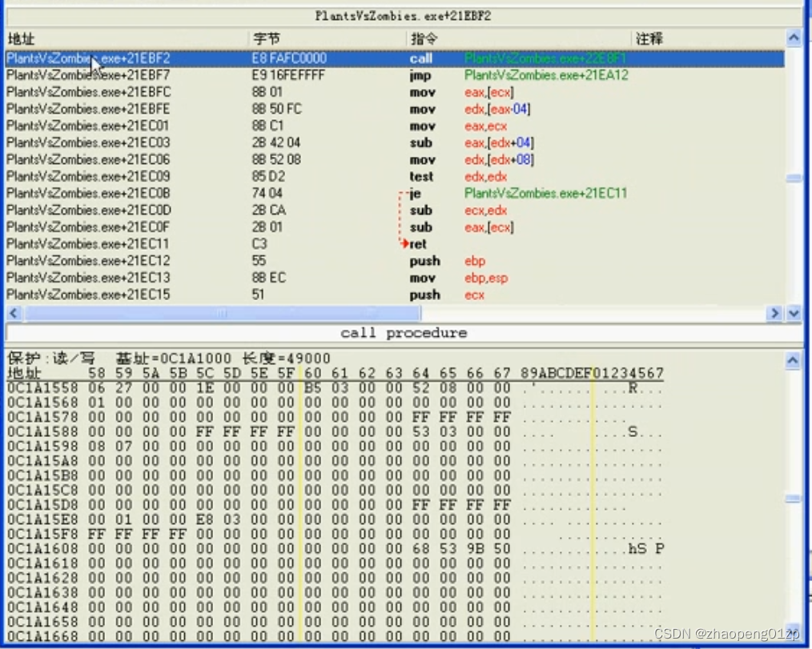This screenshot has height=649, width=812.
Task: Select the push ecx row at +21EC15
Action: point(395,294)
